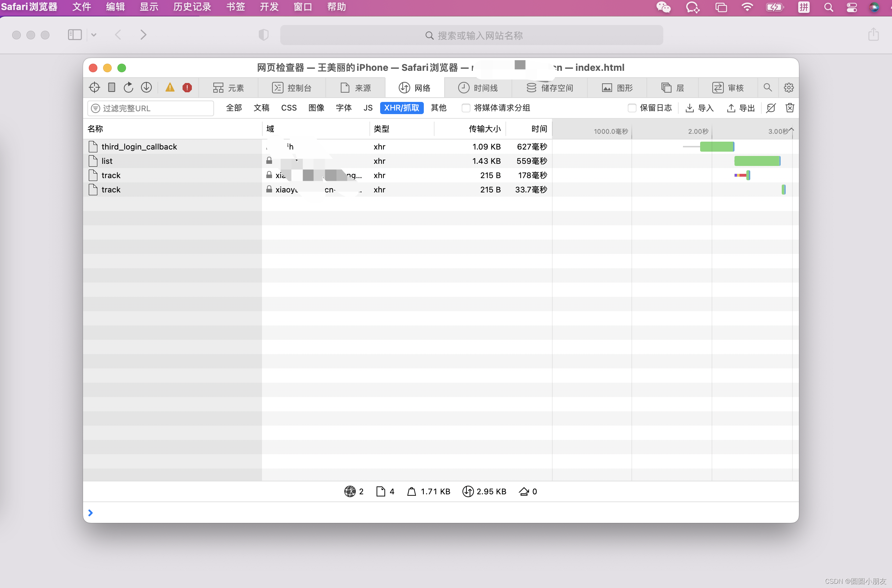
Task: Select the XHR/抓取 filter
Action: 401,108
